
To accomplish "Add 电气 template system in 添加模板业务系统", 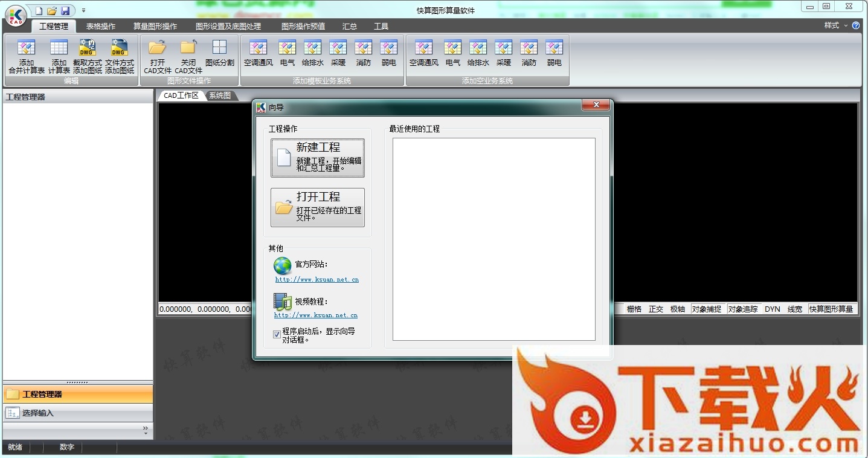I will 288,54.
